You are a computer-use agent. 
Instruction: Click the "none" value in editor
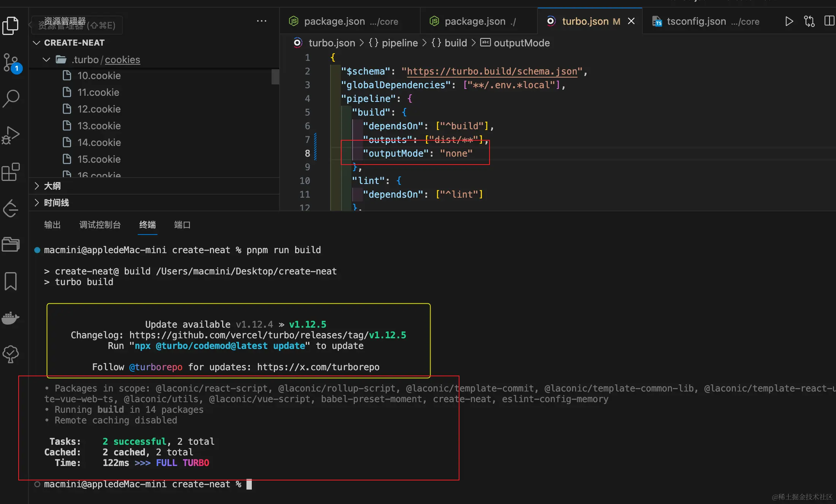coord(456,154)
